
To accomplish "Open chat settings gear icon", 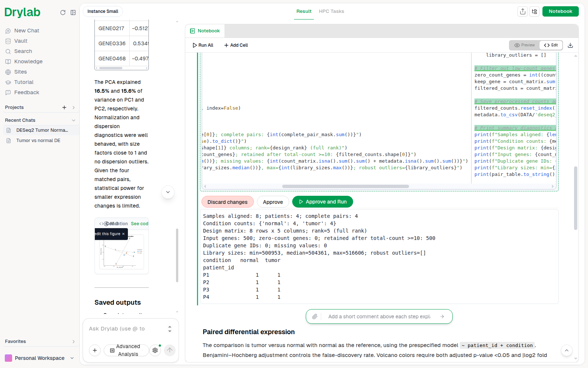I will pyautogui.click(x=155, y=350).
